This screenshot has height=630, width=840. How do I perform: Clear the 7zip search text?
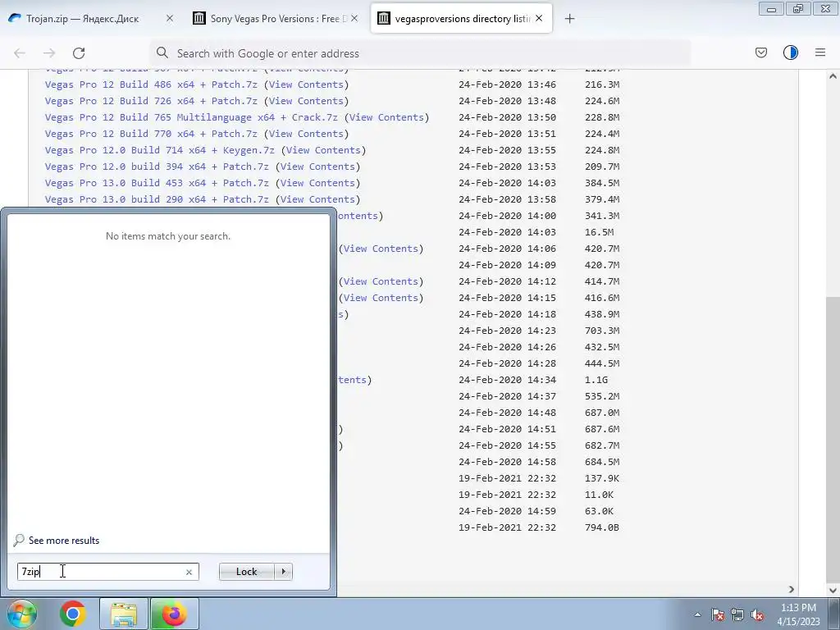point(189,572)
